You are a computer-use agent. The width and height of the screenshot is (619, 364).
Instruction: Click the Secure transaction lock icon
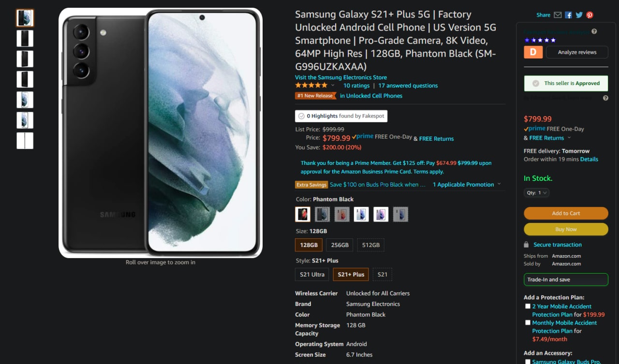coord(526,245)
